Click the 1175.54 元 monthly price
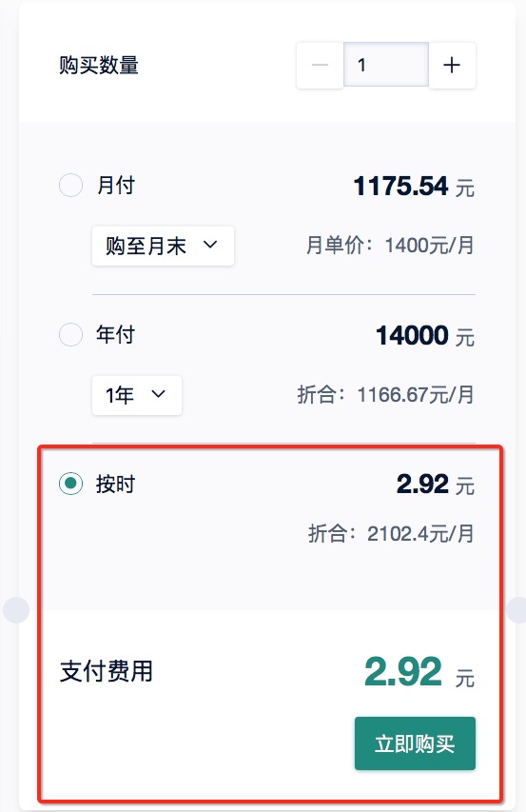This screenshot has width=526, height=812. [x=414, y=187]
